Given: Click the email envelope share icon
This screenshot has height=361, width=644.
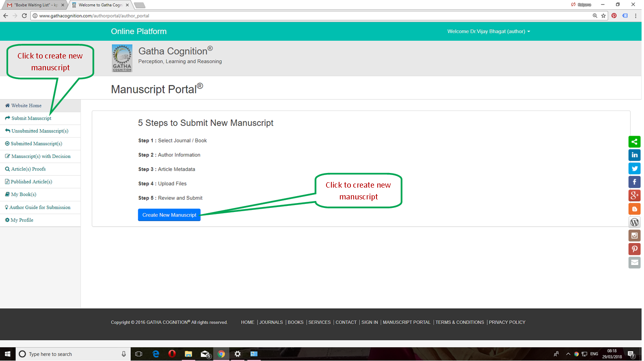Looking at the screenshot, I should [x=634, y=262].
